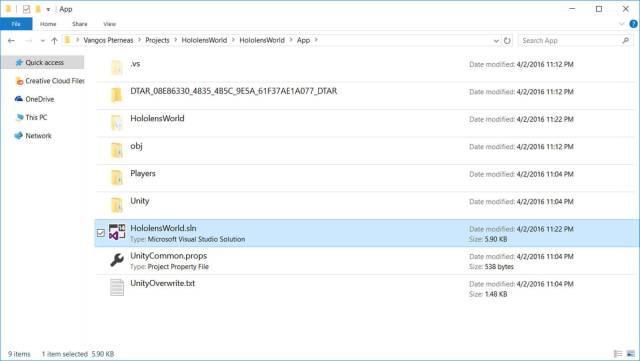
Task: Jump to Projects in the breadcrumb path
Action: tap(157, 40)
